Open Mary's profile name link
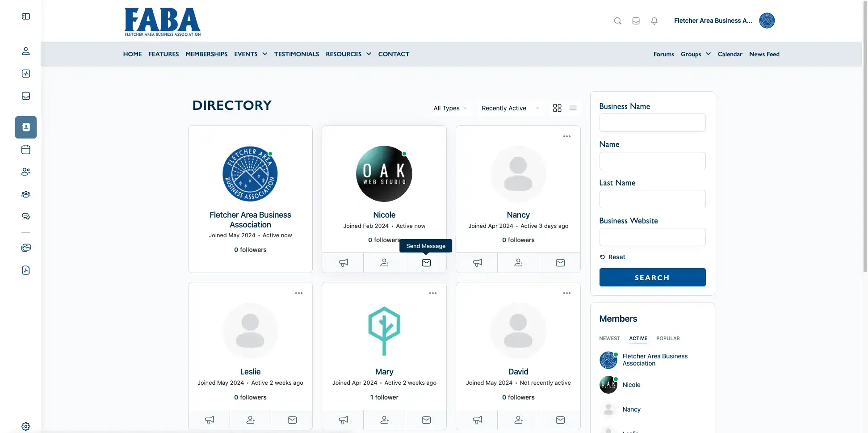The width and height of the screenshot is (868, 433). (x=384, y=372)
